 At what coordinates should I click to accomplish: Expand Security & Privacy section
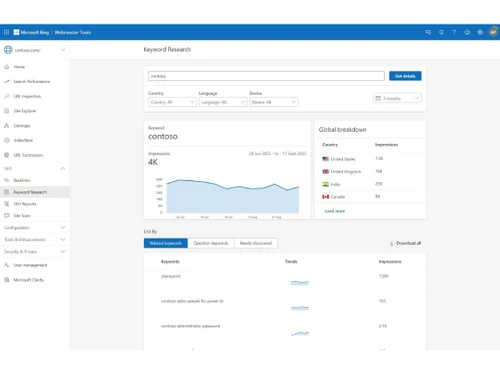tap(63, 251)
